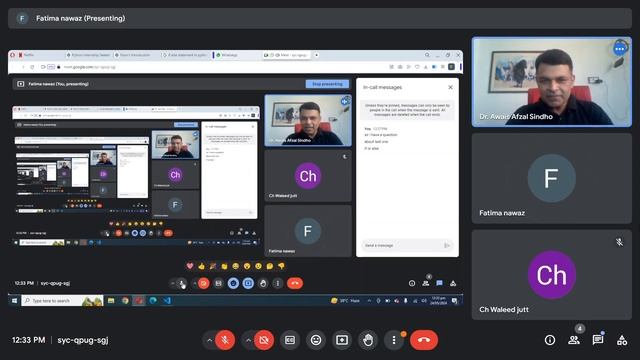Open meeting info icon inside shared screen
The image size is (640, 360).
click(x=412, y=283)
